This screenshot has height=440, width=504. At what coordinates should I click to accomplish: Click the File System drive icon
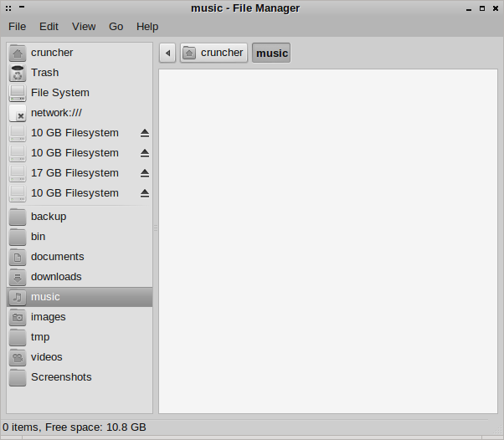(18, 93)
